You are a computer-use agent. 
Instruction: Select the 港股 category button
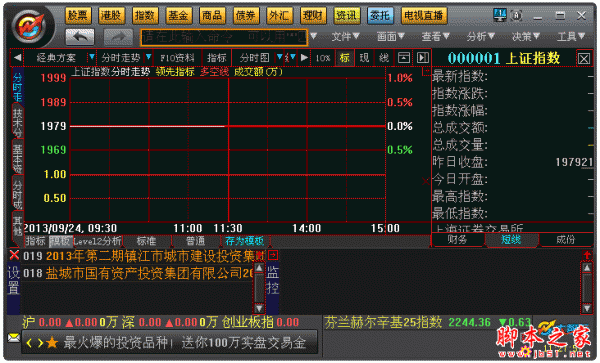click(x=111, y=16)
